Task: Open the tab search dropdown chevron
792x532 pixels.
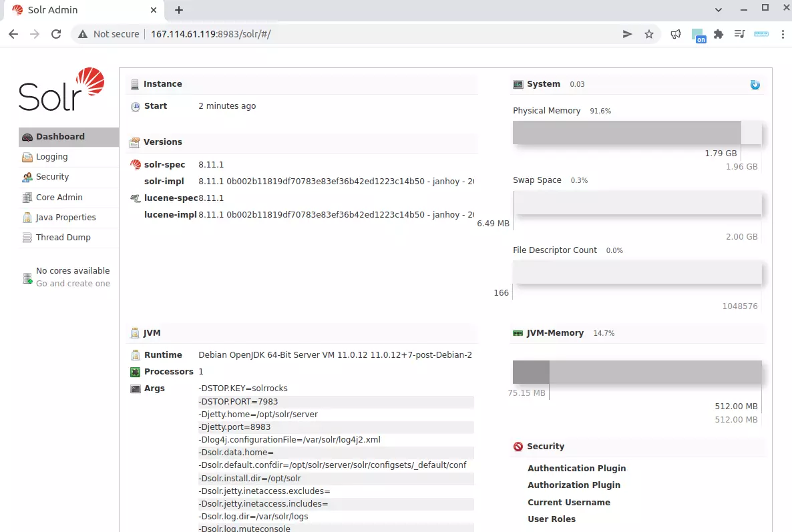Action: point(718,10)
